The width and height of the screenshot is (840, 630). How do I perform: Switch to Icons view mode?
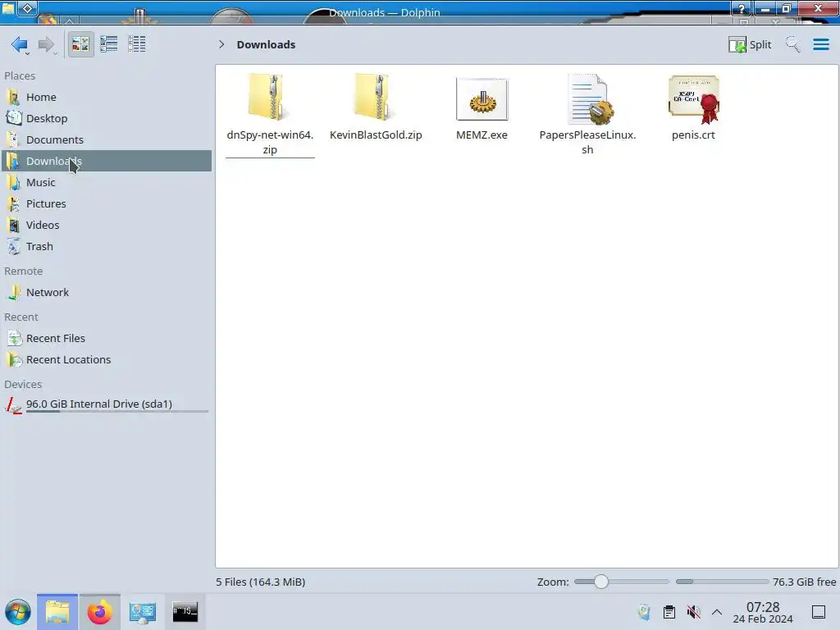pyautogui.click(x=80, y=44)
